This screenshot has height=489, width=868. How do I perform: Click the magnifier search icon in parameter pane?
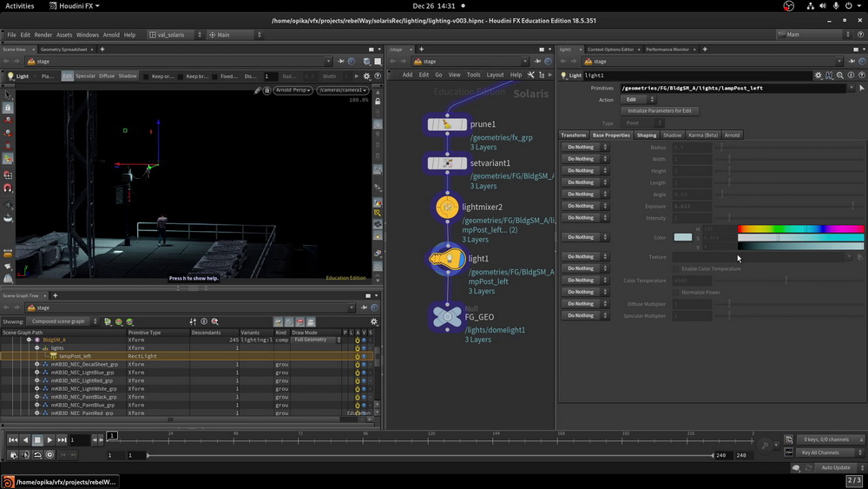(840, 76)
